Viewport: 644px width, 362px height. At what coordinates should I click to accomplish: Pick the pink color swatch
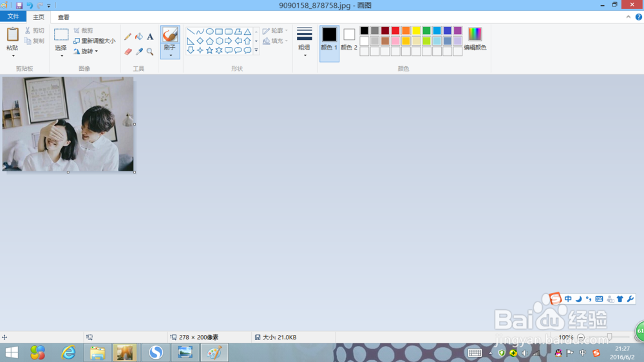point(395,41)
